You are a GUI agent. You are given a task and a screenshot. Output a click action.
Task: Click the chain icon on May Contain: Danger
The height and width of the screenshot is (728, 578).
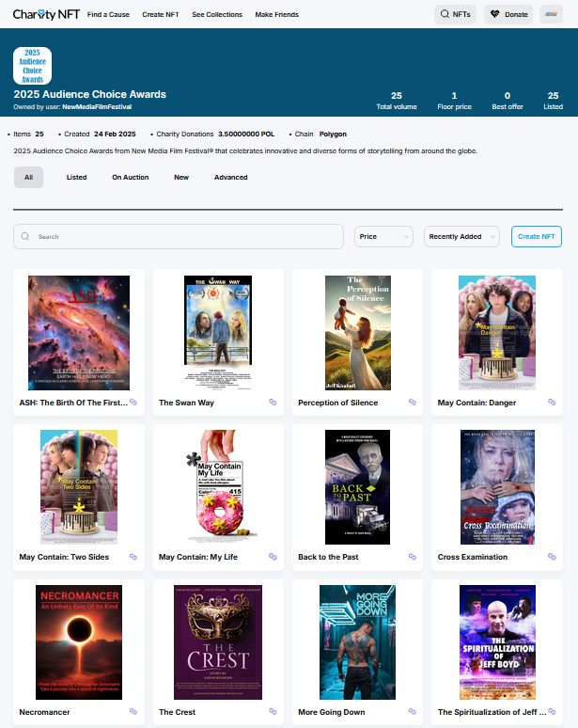[552, 402]
